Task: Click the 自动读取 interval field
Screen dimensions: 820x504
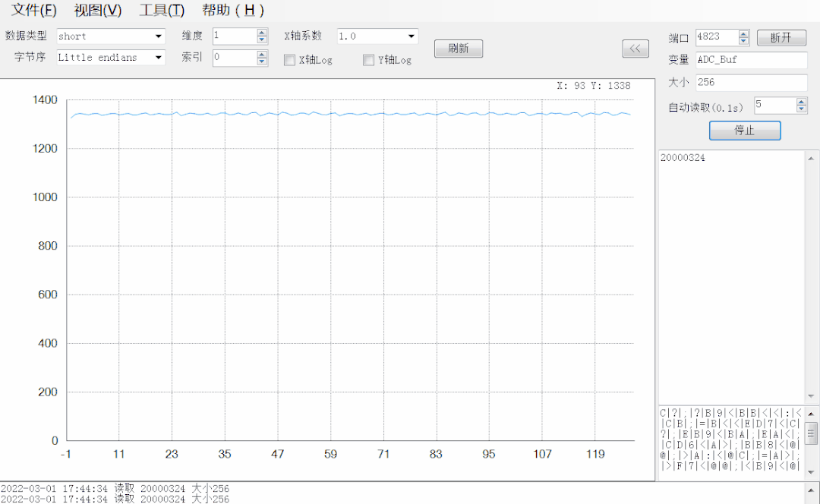Action: click(775, 105)
